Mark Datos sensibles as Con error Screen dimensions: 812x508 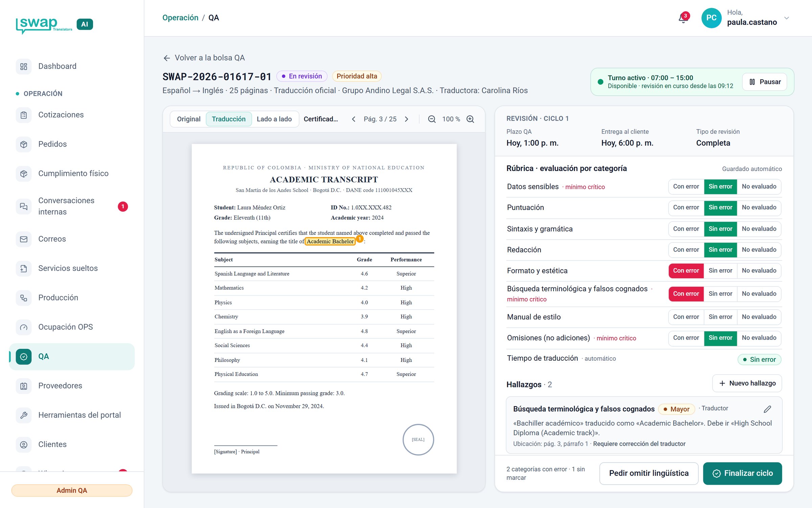point(686,187)
